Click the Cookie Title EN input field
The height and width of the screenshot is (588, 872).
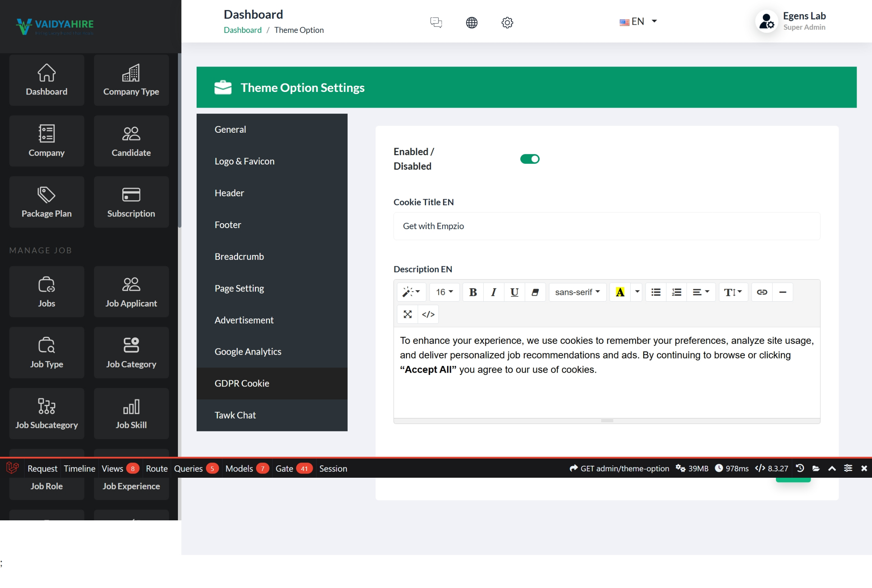coord(607,226)
